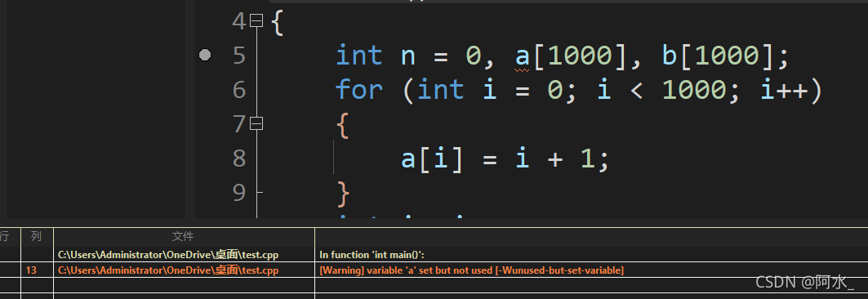Select line number 6 in gutter
Viewport: 868px width, 299px height.
[x=239, y=90]
